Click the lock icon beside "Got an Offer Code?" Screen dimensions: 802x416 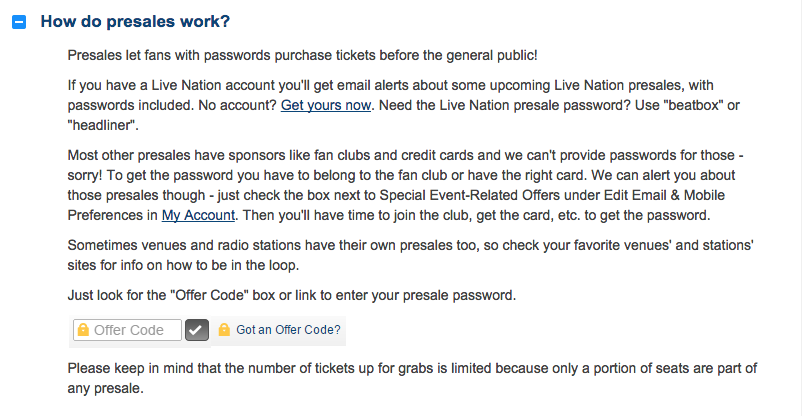point(224,329)
